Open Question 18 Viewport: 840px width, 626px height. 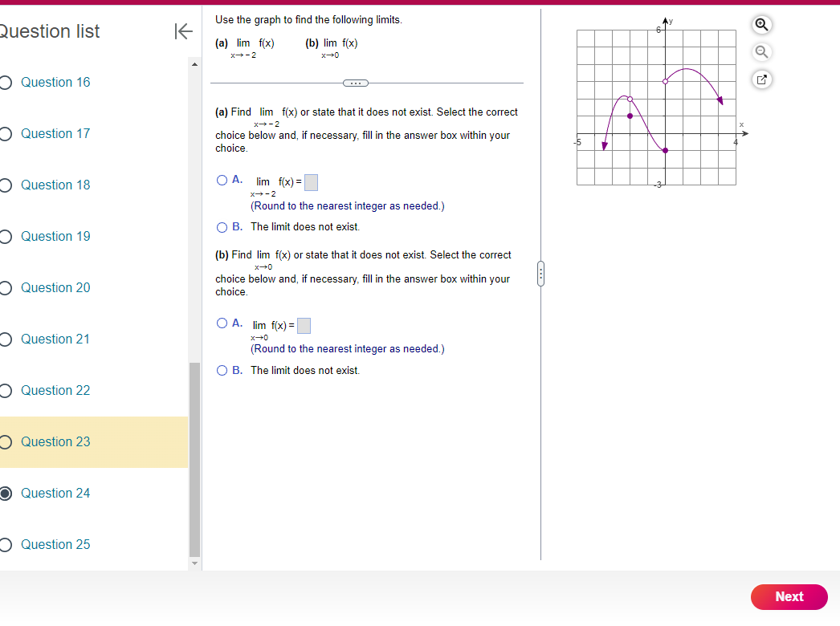click(55, 185)
